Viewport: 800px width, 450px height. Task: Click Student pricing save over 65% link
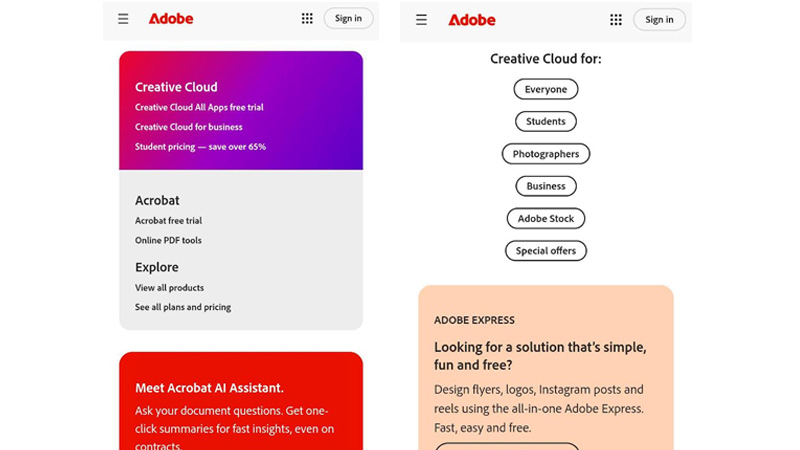click(x=200, y=147)
